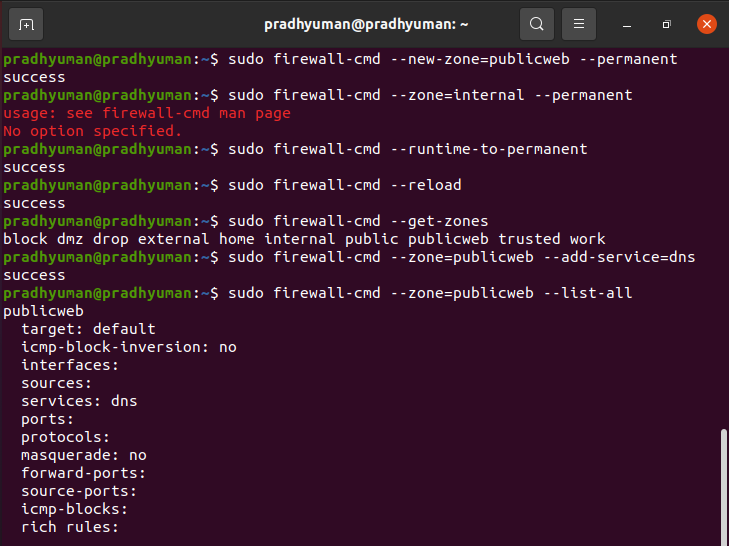The width and height of the screenshot is (729, 546).
Task: Click the --list-all command line
Action: point(318,293)
